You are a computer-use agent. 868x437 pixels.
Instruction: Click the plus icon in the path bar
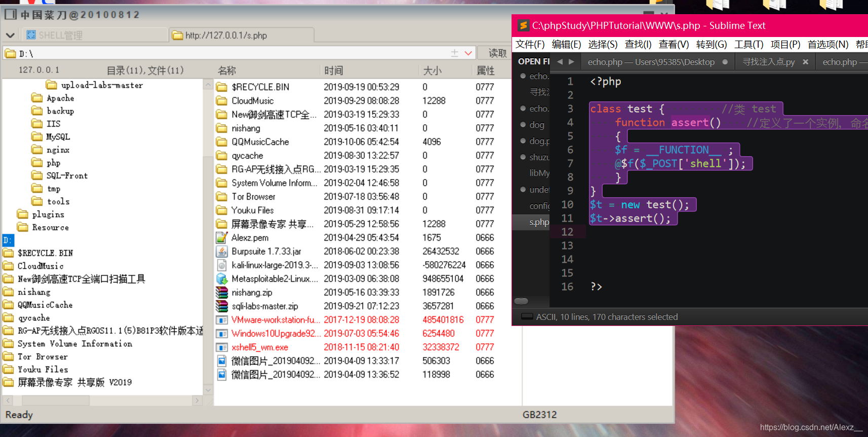[x=454, y=53]
